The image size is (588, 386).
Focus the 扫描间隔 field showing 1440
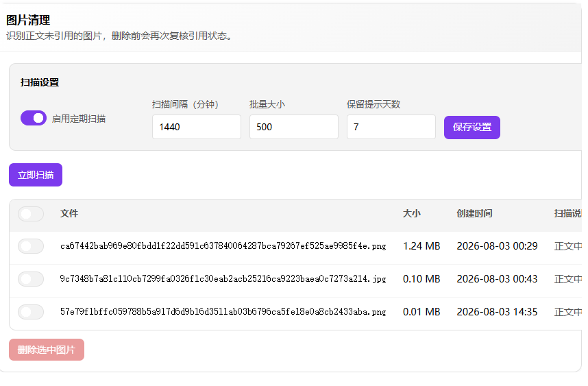tap(197, 127)
